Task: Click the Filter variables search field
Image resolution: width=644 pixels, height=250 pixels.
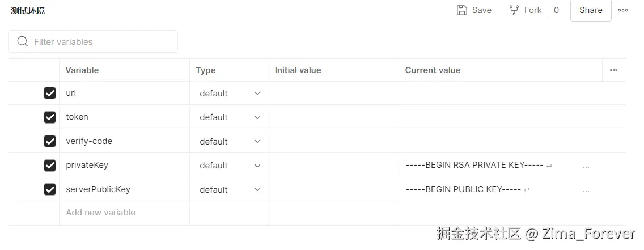Action: point(93,41)
